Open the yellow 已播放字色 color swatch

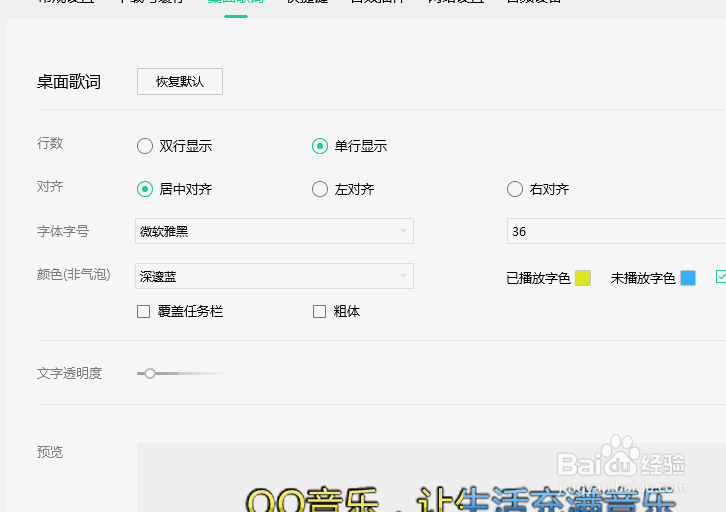(x=583, y=278)
